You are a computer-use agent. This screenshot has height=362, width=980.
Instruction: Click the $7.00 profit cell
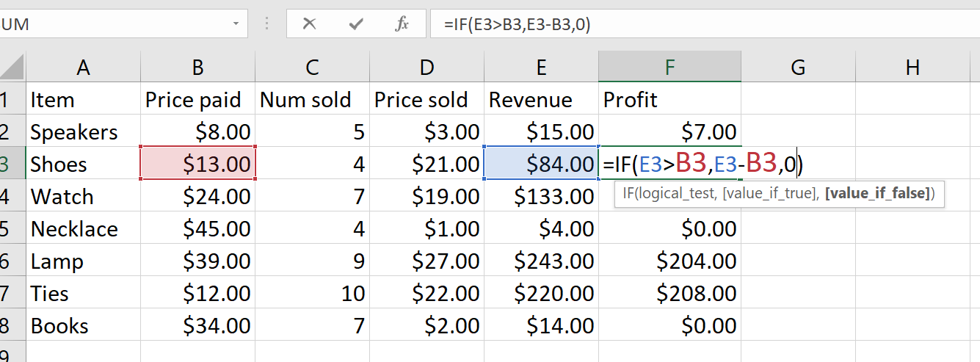tap(669, 131)
